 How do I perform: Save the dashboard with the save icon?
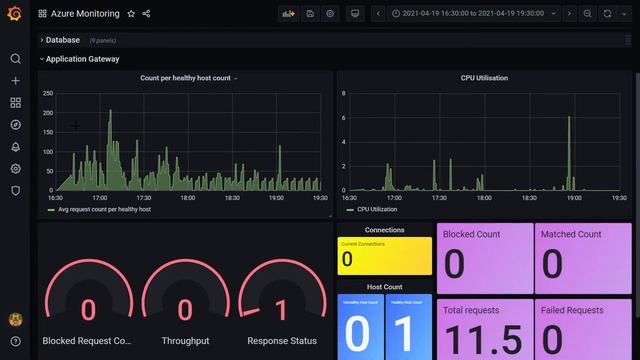click(x=310, y=13)
